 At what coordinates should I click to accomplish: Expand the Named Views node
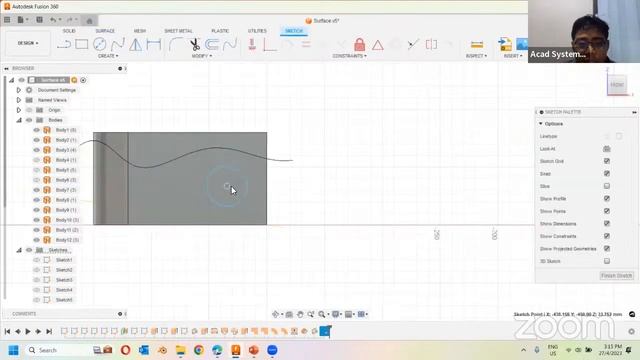pos(18,100)
